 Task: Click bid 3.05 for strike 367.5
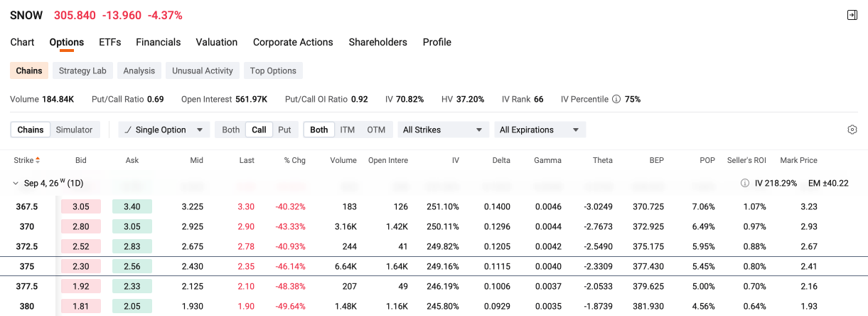(x=81, y=206)
